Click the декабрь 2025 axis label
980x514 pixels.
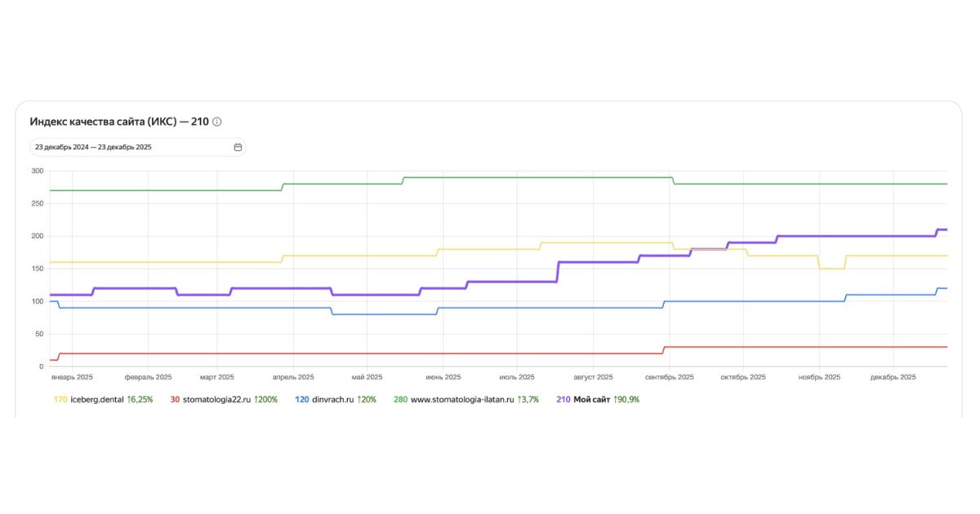tap(893, 377)
